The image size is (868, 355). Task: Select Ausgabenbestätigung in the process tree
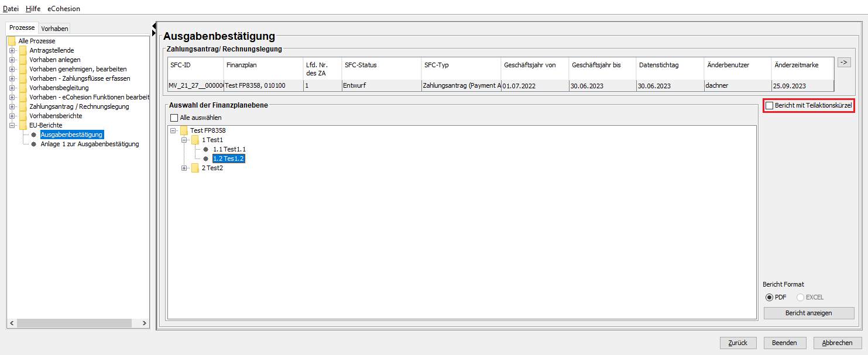click(71, 135)
